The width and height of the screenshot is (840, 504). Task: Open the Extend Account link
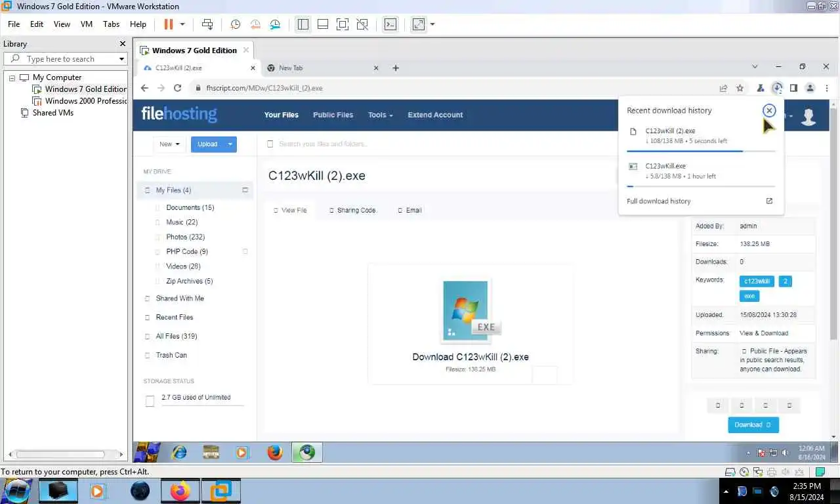point(435,115)
